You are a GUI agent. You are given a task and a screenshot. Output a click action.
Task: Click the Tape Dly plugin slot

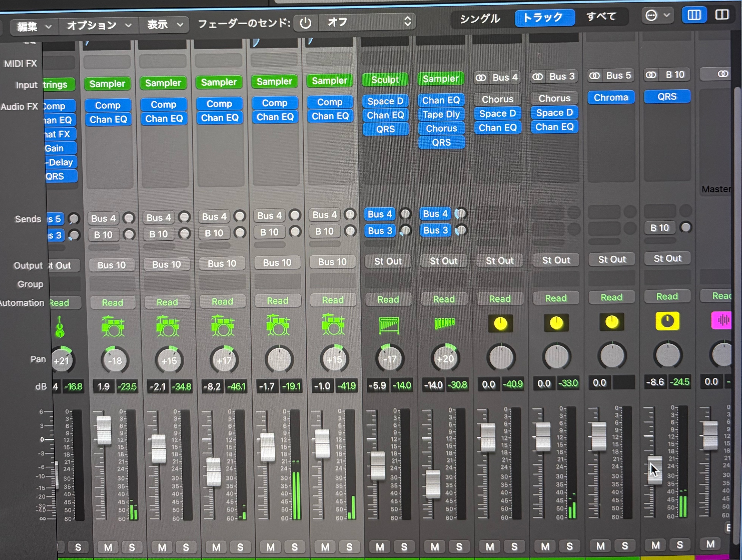[441, 114]
